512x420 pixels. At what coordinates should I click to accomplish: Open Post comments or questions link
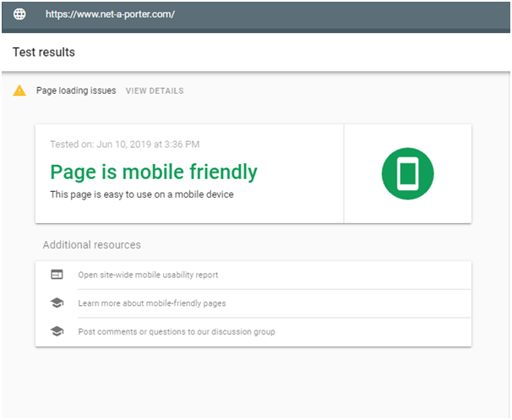click(177, 332)
